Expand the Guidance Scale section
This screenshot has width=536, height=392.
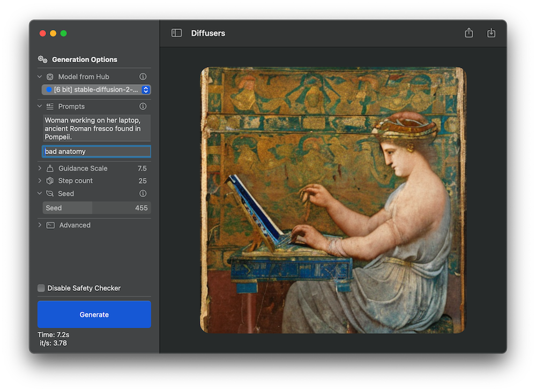pyautogui.click(x=39, y=168)
